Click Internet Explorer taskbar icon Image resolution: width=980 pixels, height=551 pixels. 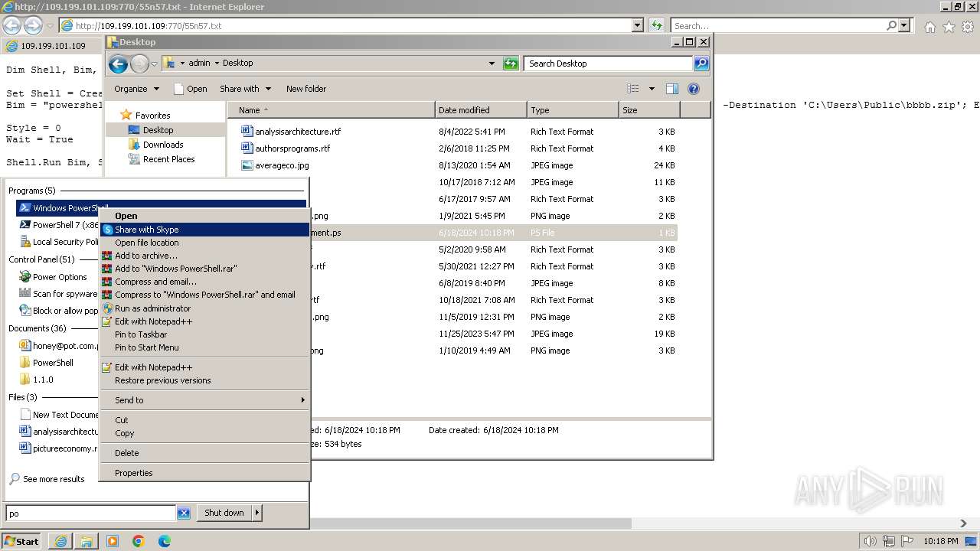[60, 541]
